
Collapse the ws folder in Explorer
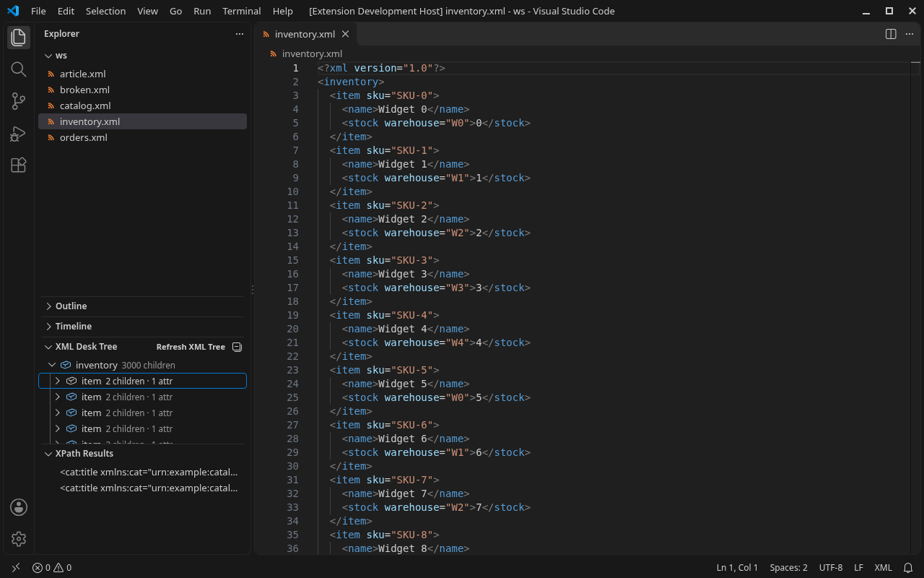coord(48,56)
